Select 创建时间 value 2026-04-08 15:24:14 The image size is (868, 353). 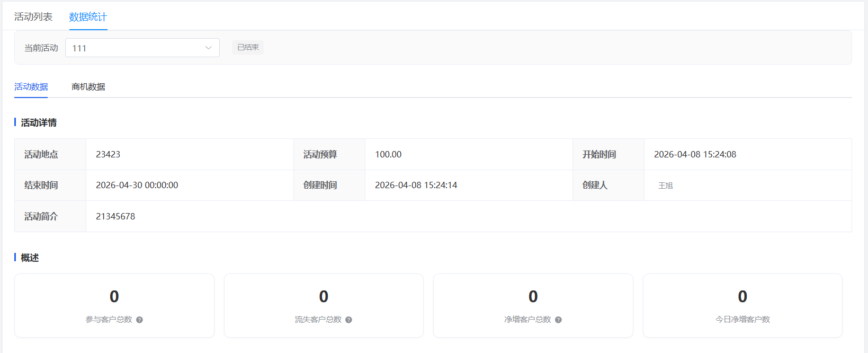[x=416, y=185]
